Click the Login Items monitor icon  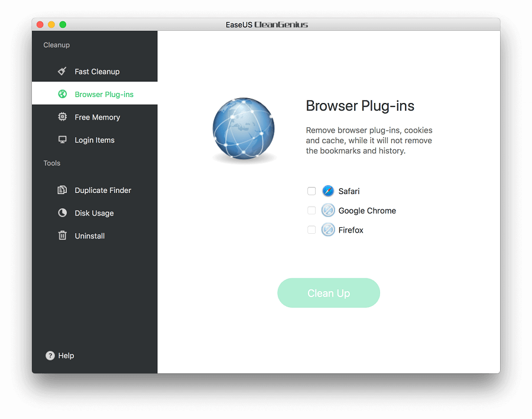coord(63,140)
